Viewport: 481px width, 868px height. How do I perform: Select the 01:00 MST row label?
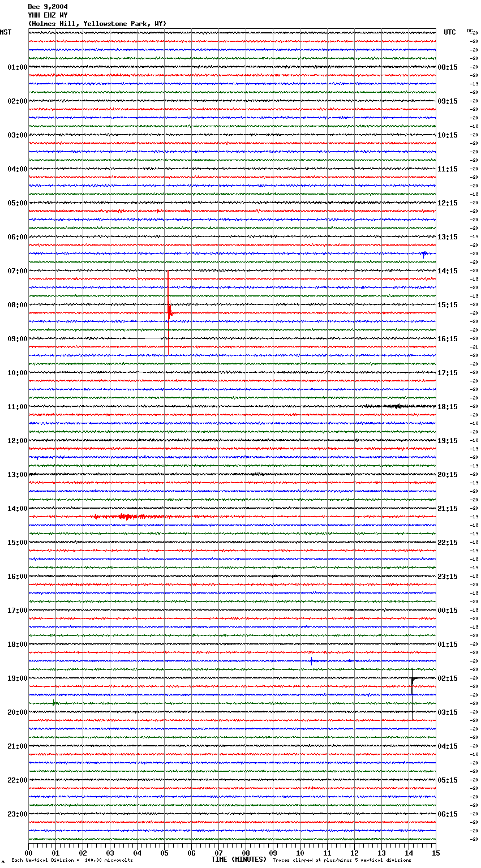17,67
